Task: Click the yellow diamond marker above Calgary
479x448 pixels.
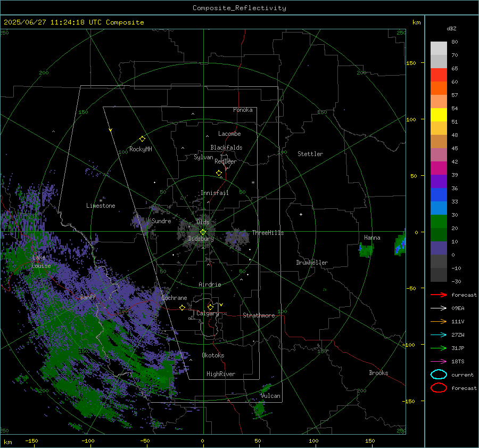Action: pos(210,307)
